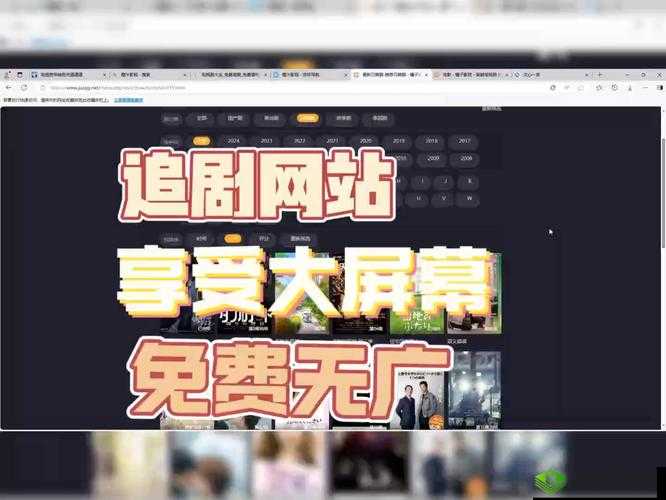Switch to the first browser tab
666x500 pixels.
[x=67, y=75]
